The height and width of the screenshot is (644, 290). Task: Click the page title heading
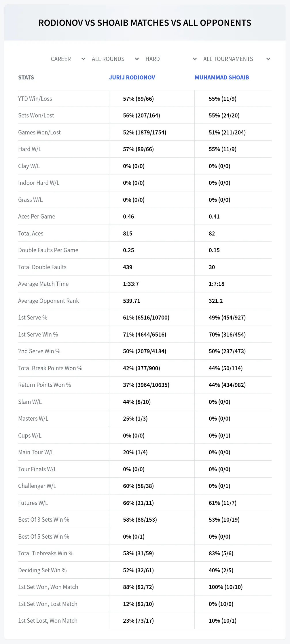(145, 23)
